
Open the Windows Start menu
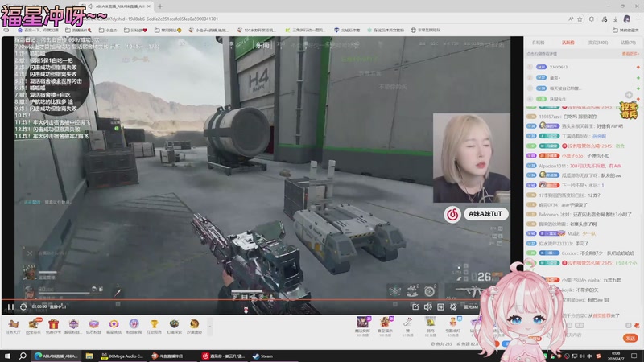tap(7, 356)
